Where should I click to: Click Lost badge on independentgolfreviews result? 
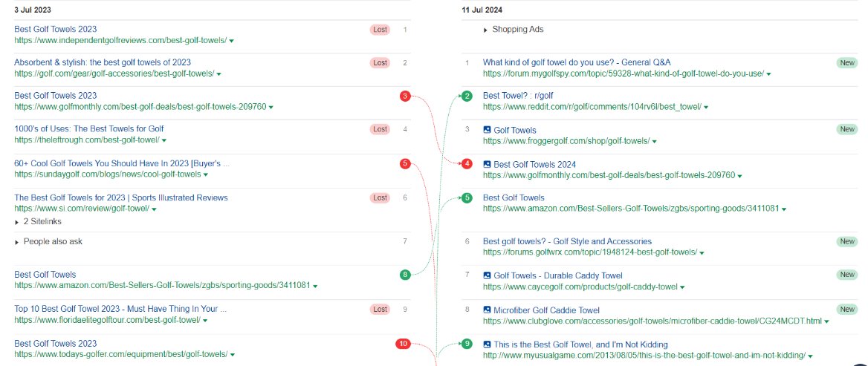pos(380,30)
